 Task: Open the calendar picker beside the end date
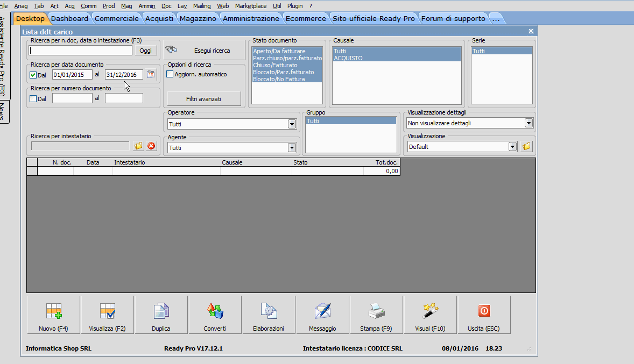[x=151, y=75]
